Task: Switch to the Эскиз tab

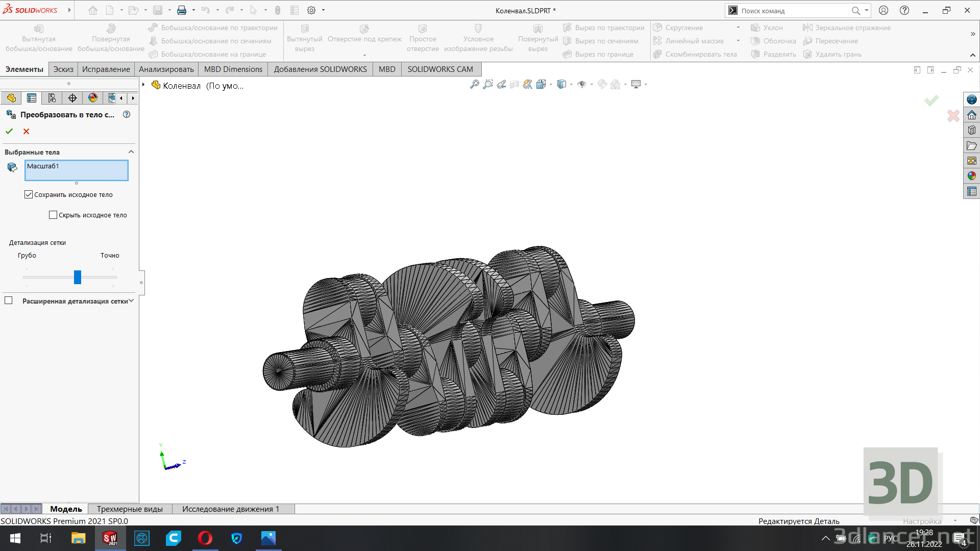Action: [63, 69]
